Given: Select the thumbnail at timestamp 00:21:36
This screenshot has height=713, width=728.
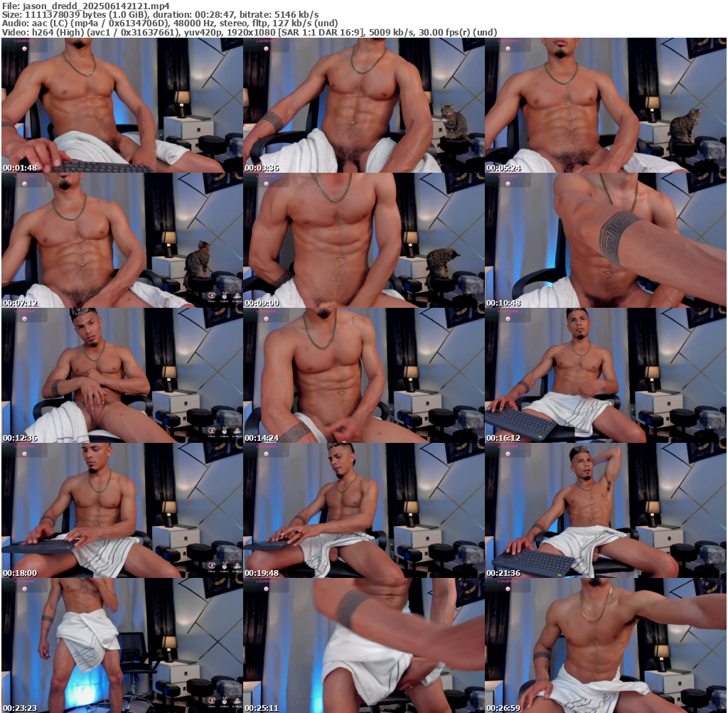Looking at the screenshot, I should (x=605, y=510).
